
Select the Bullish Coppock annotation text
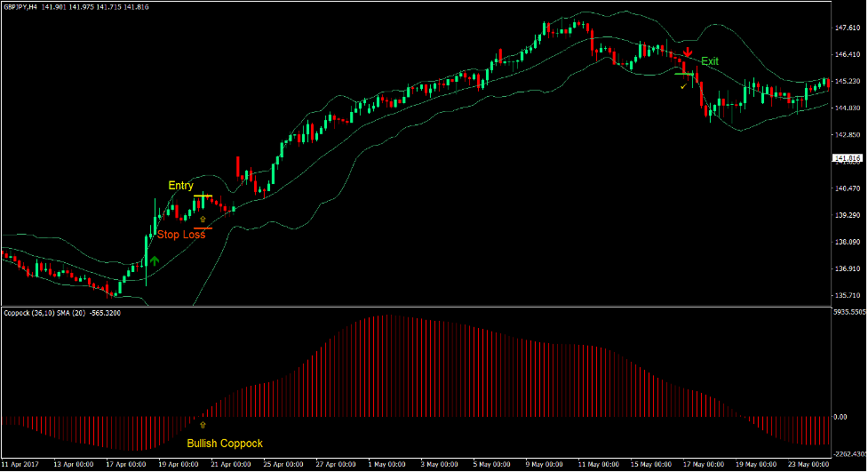pos(225,443)
